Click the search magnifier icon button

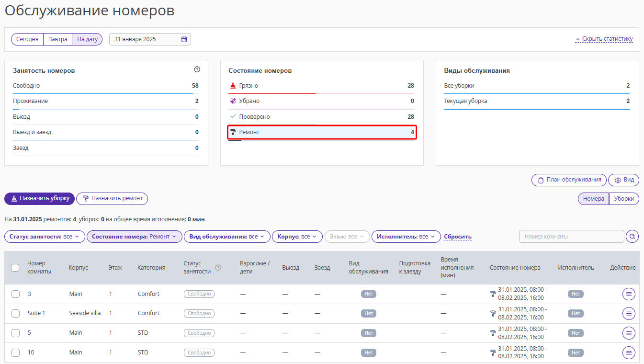tap(633, 237)
